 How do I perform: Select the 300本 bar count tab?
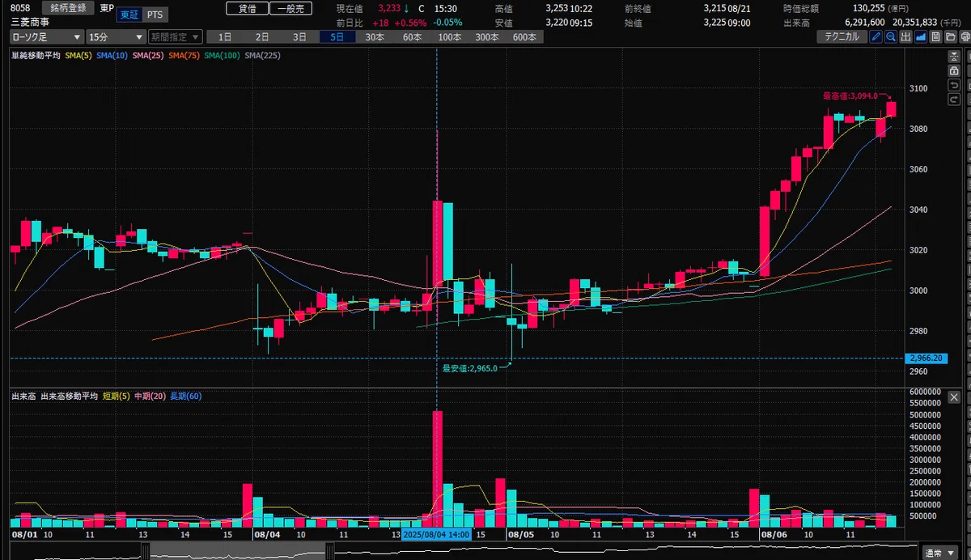pyautogui.click(x=487, y=37)
